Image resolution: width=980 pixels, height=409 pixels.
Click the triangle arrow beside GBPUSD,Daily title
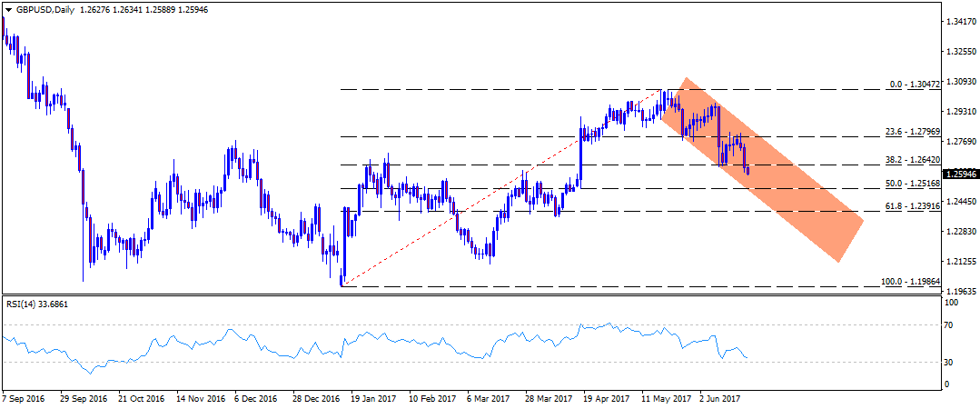8,9
